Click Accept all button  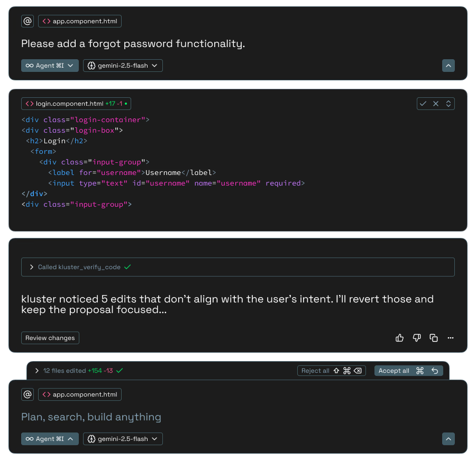(409, 371)
